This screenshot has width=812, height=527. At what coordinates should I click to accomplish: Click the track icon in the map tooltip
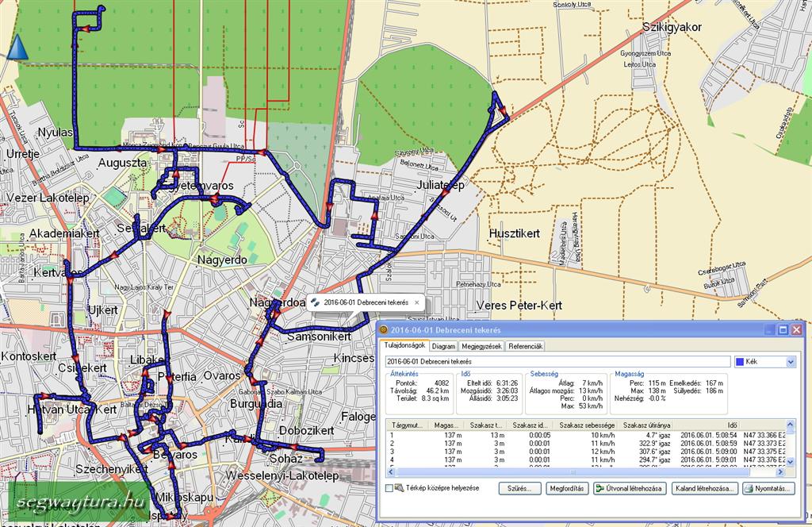point(315,302)
